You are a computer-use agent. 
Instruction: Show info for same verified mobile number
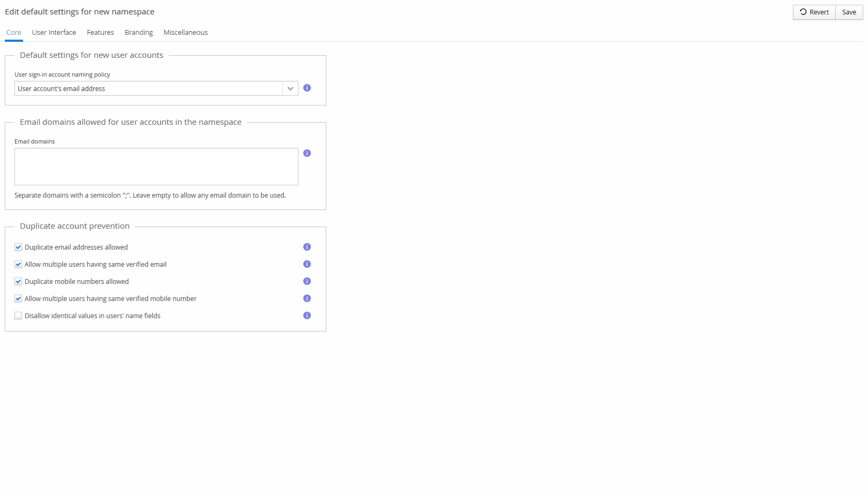(x=307, y=298)
